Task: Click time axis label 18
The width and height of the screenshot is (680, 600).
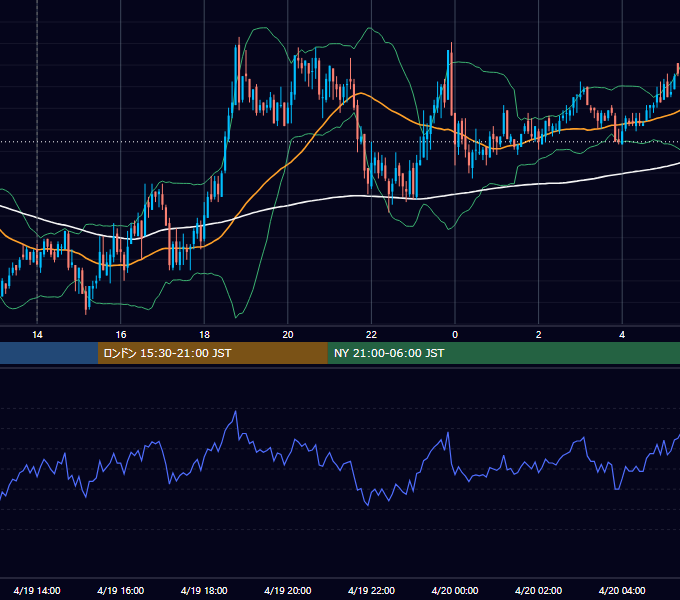Action: (204, 335)
